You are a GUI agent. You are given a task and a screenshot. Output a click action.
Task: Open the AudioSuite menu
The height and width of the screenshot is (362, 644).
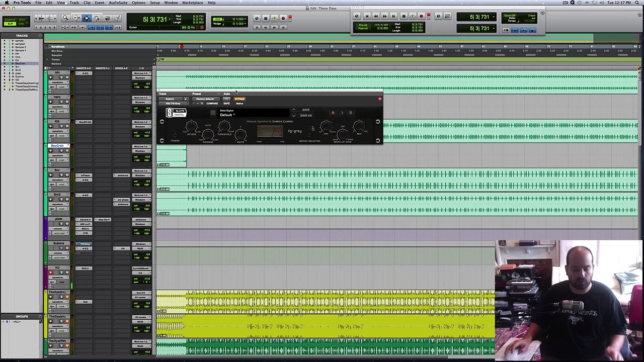(x=118, y=3)
